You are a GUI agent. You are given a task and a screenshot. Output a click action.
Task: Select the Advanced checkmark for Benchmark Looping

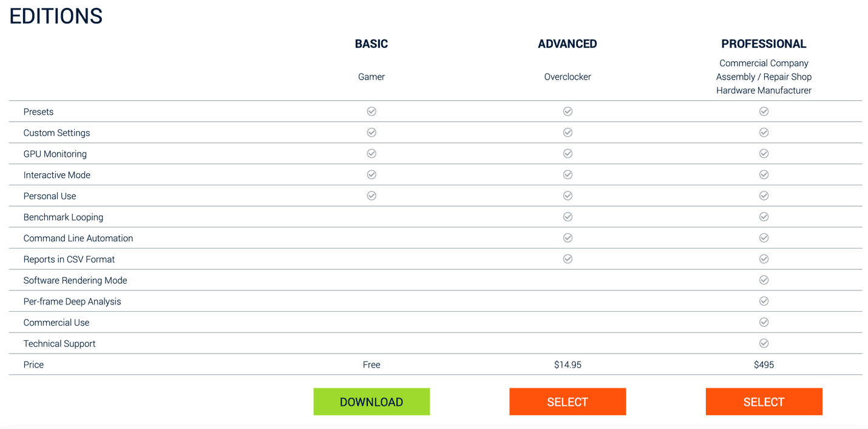pos(568,217)
